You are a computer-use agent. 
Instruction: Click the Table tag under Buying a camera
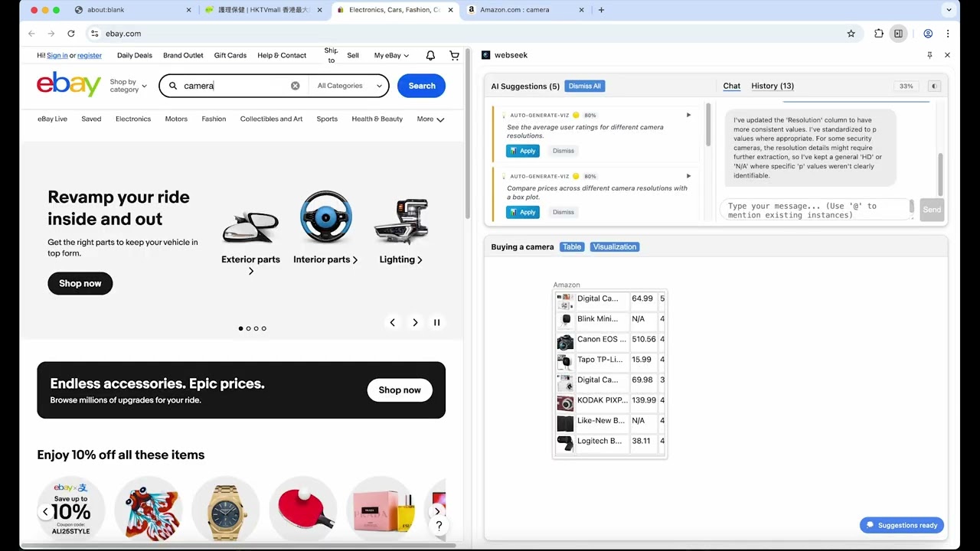pyautogui.click(x=572, y=246)
